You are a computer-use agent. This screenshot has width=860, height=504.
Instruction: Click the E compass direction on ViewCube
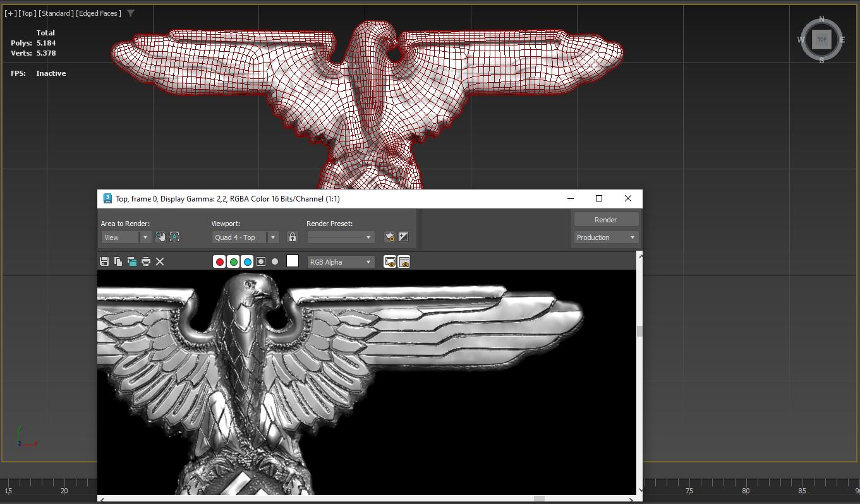pos(842,40)
